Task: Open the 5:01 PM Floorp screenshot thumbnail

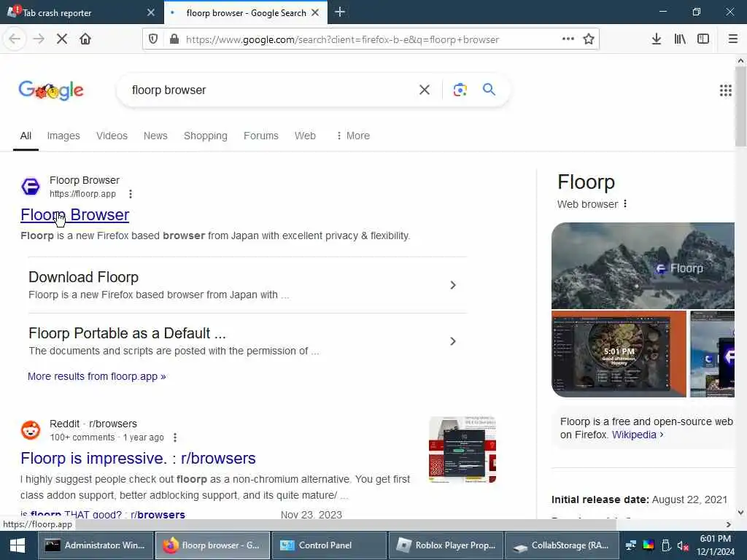Action: tap(619, 354)
